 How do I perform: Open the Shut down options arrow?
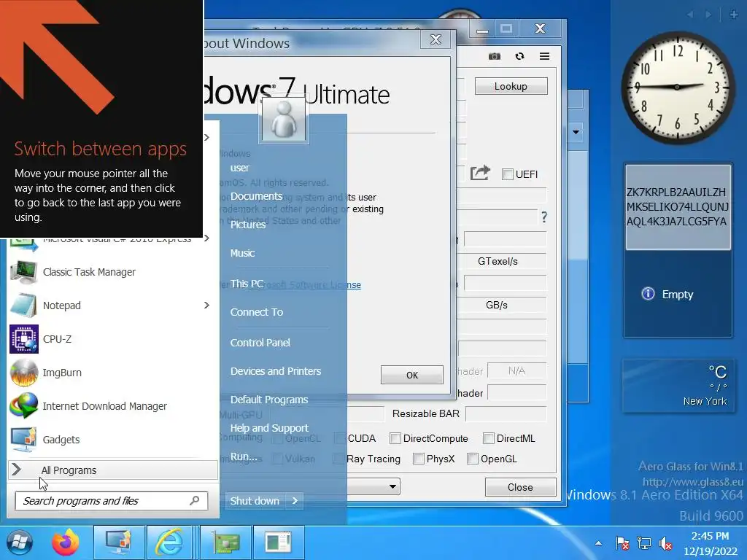tap(295, 500)
